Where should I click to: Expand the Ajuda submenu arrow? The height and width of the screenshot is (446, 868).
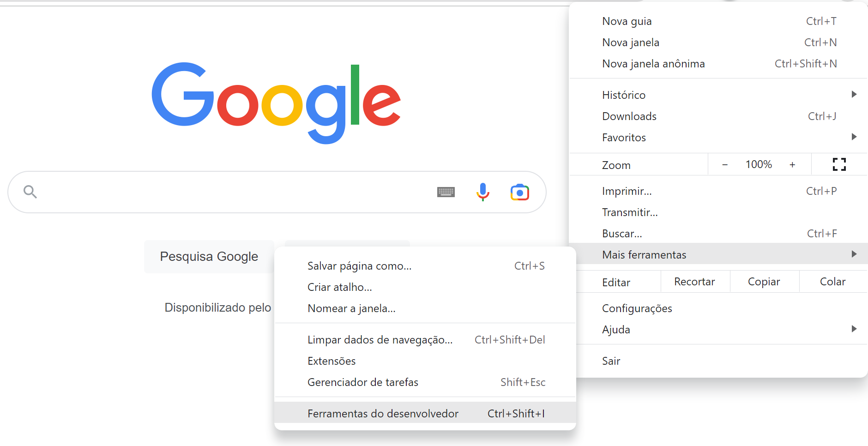(854, 329)
